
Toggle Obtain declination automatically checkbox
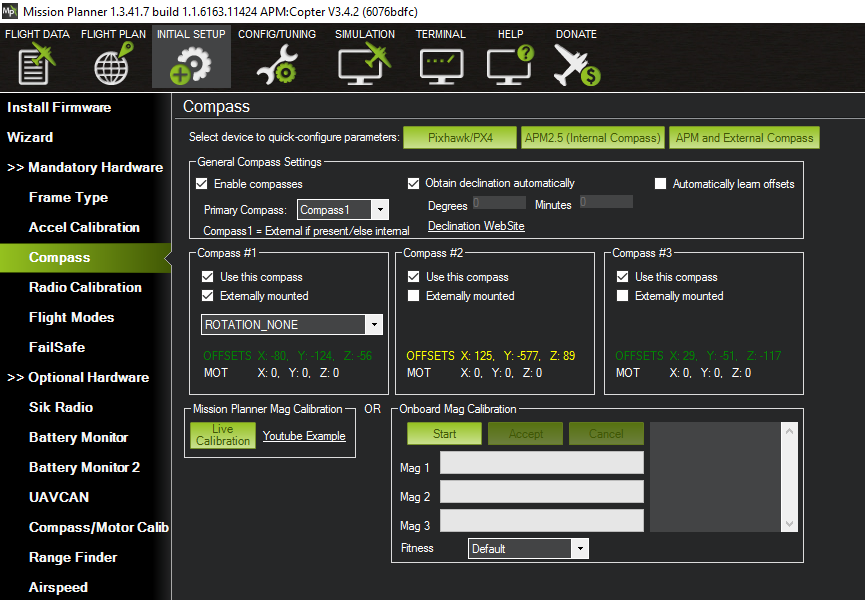coord(413,183)
